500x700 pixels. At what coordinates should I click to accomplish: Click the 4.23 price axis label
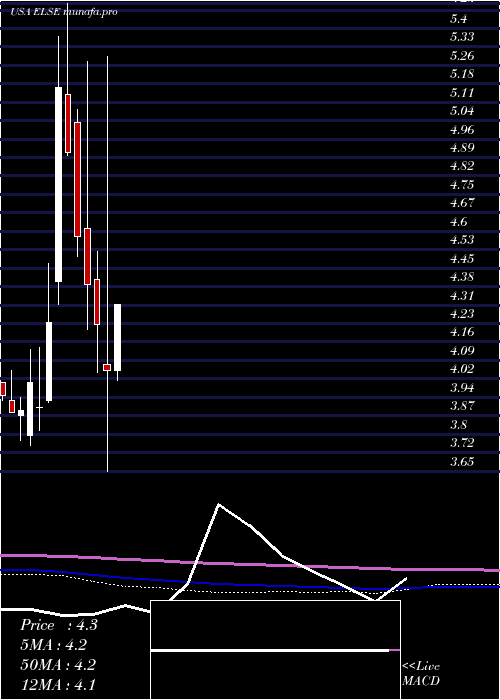tap(462, 314)
